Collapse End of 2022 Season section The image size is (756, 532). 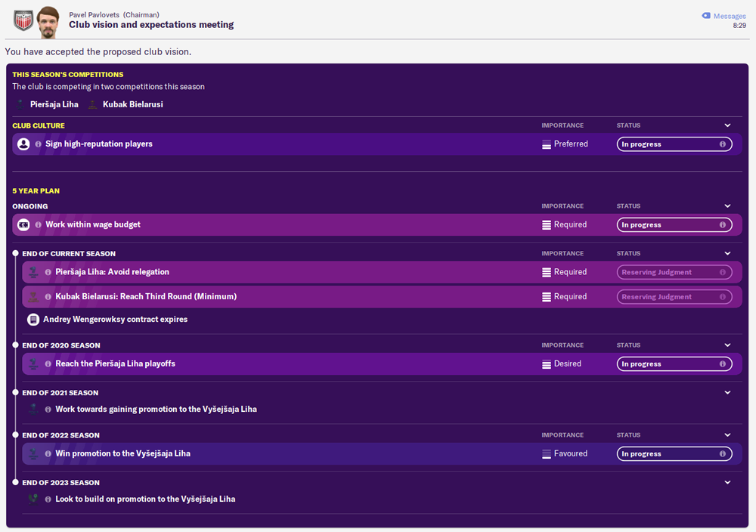[x=727, y=435]
